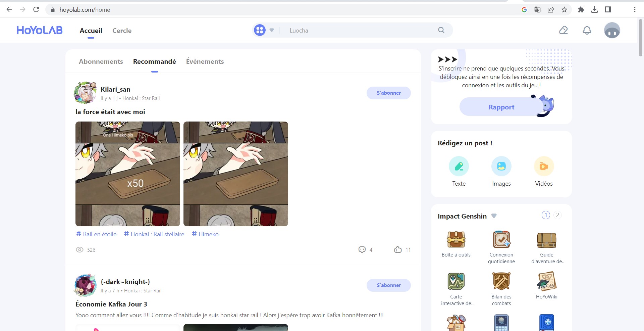Expand the game selector beside search

click(271, 31)
